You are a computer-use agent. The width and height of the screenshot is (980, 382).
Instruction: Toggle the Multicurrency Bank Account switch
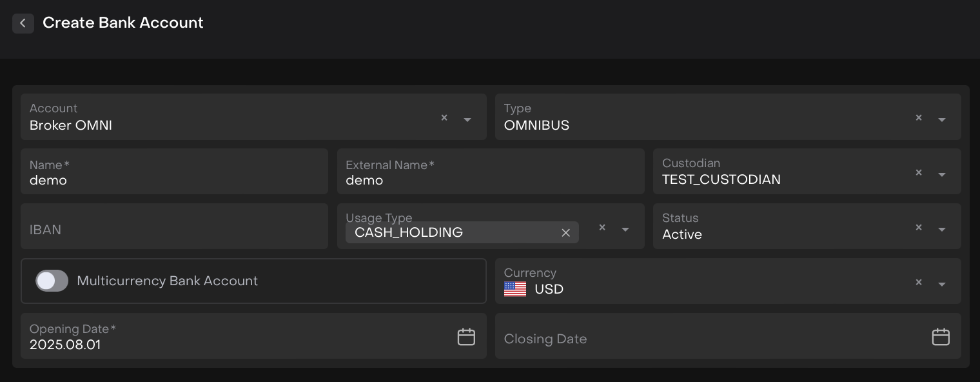(x=52, y=281)
